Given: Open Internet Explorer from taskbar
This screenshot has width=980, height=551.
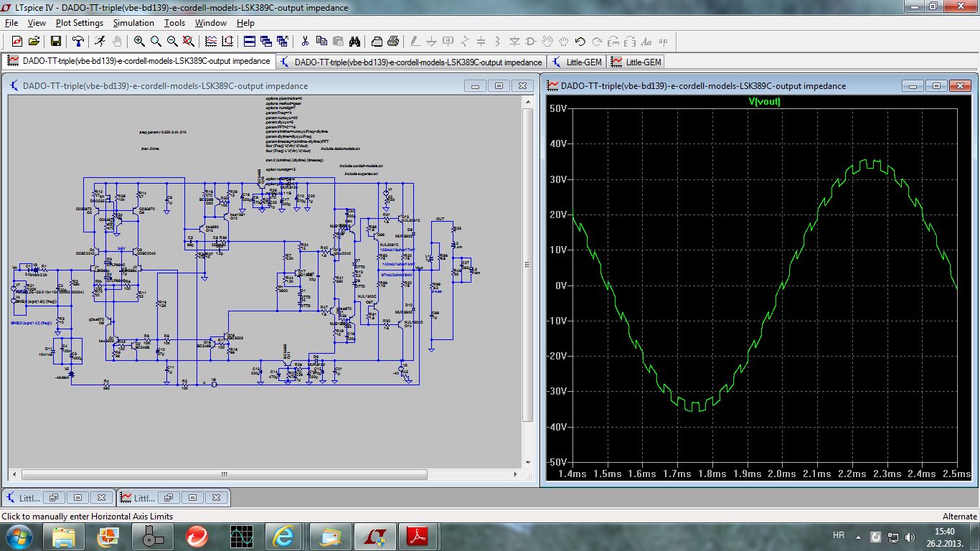Looking at the screenshot, I should point(283,536).
